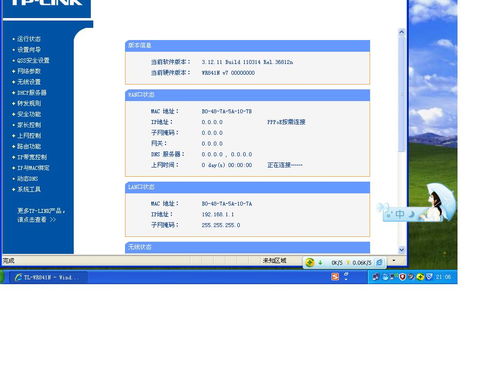The height and width of the screenshot is (375, 500).
Task: Open QSS安全设置 in the sidebar
Action: click(33, 60)
